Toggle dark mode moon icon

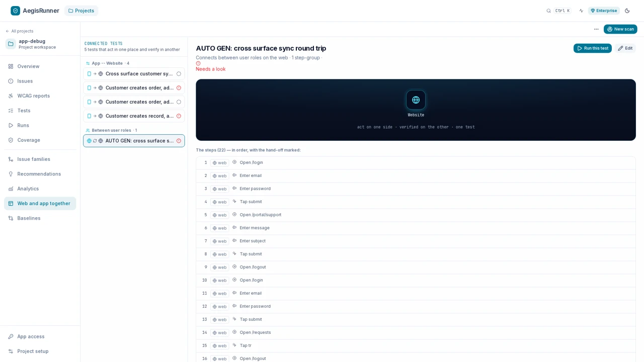(x=627, y=11)
